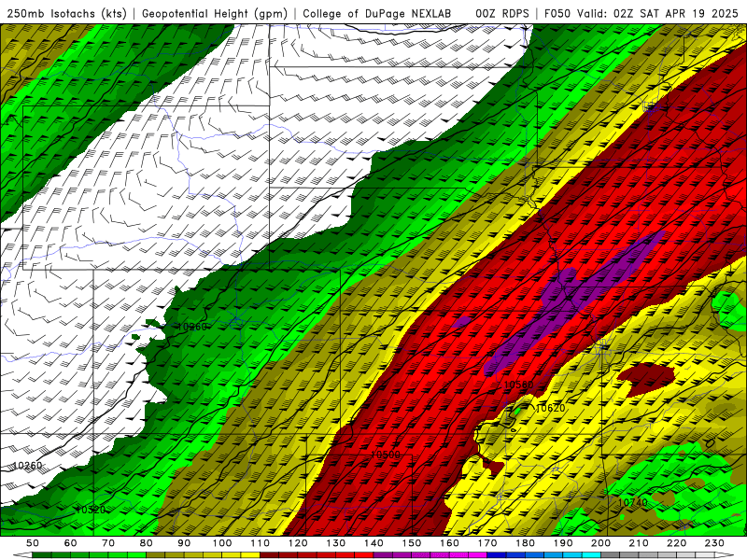The height and width of the screenshot is (560, 747).
Task: Click the 10560 height contour label
Action: pyautogui.click(x=518, y=385)
